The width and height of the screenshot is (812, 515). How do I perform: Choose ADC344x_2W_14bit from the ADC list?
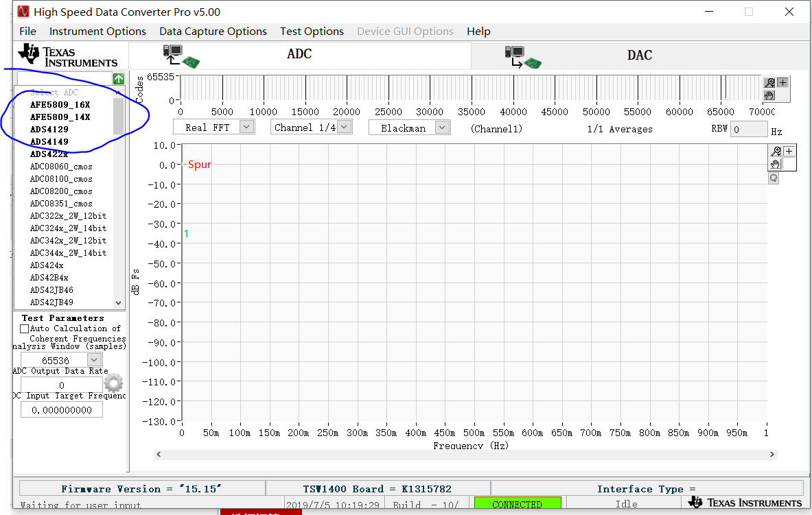click(x=69, y=253)
